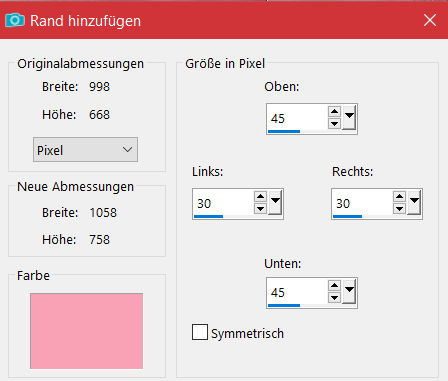Enable the Symmetrisch checkbox
448x381 pixels.
click(200, 332)
